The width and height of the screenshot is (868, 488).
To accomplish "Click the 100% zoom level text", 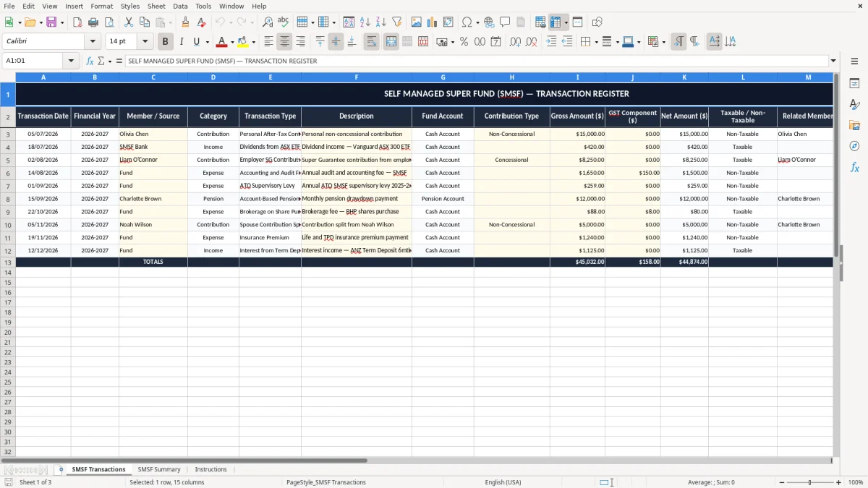I will click(x=856, y=482).
